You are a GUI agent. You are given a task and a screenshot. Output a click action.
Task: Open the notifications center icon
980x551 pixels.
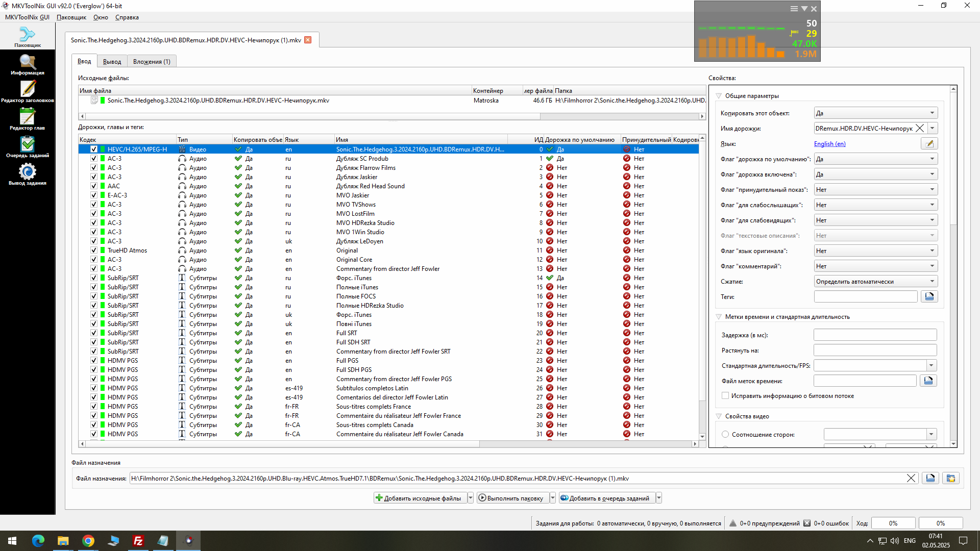(963, 541)
